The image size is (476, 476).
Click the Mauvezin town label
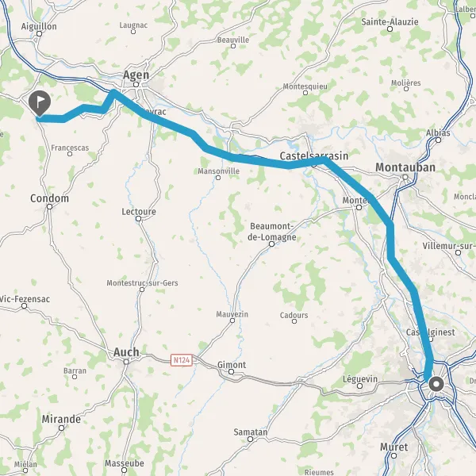232,314
